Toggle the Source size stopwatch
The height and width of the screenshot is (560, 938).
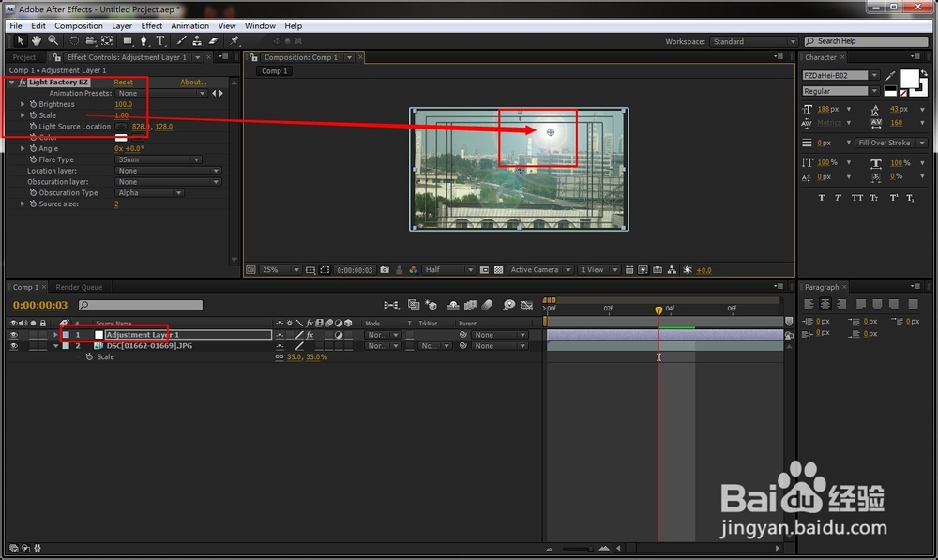click(x=33, y=204)
